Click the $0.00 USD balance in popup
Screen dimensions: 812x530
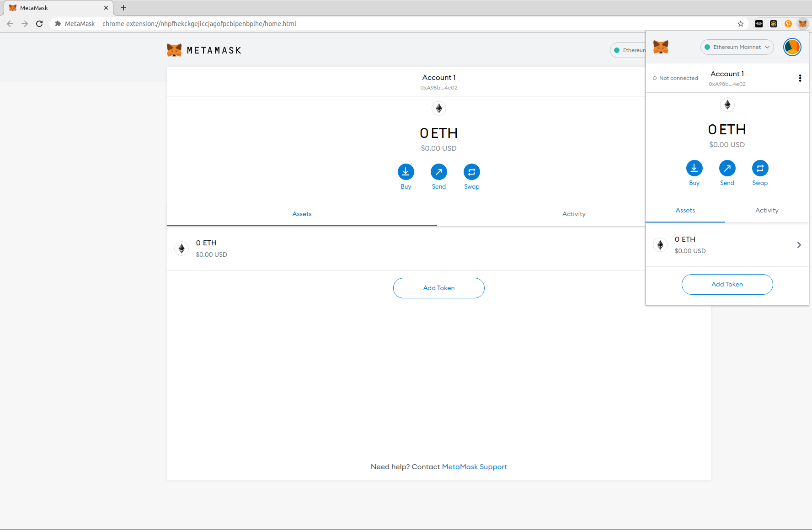pyautogui.click(x=727, y=145)
